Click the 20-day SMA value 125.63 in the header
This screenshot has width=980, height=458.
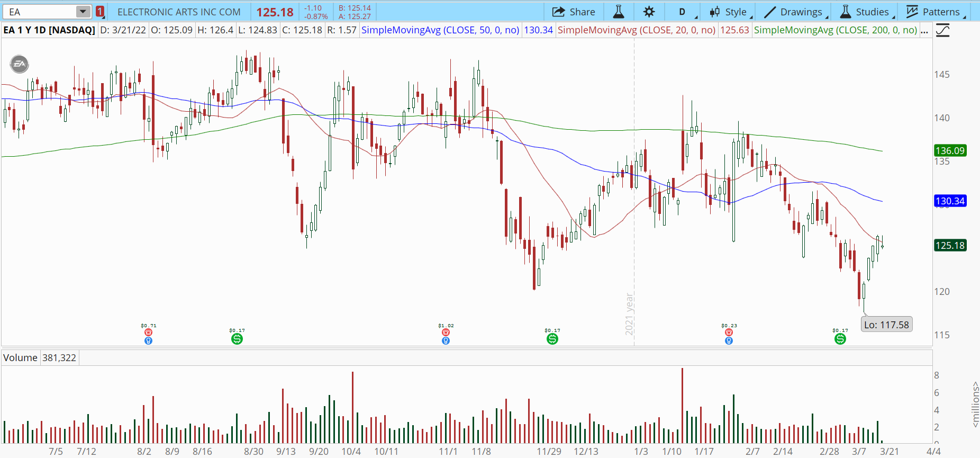(734, 30)
